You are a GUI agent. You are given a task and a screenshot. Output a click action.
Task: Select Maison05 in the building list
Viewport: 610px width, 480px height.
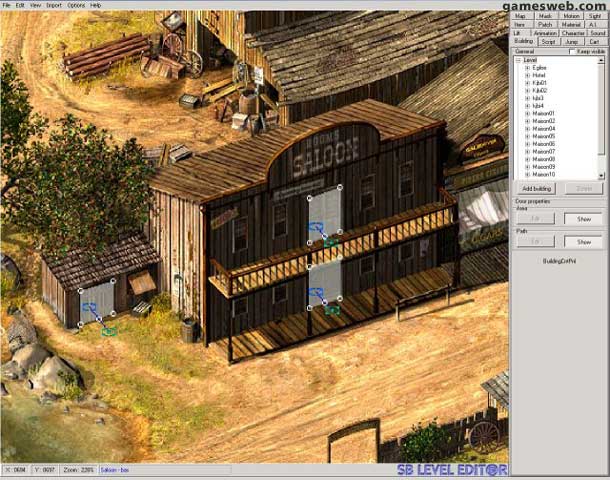click(x=544, y=136)
